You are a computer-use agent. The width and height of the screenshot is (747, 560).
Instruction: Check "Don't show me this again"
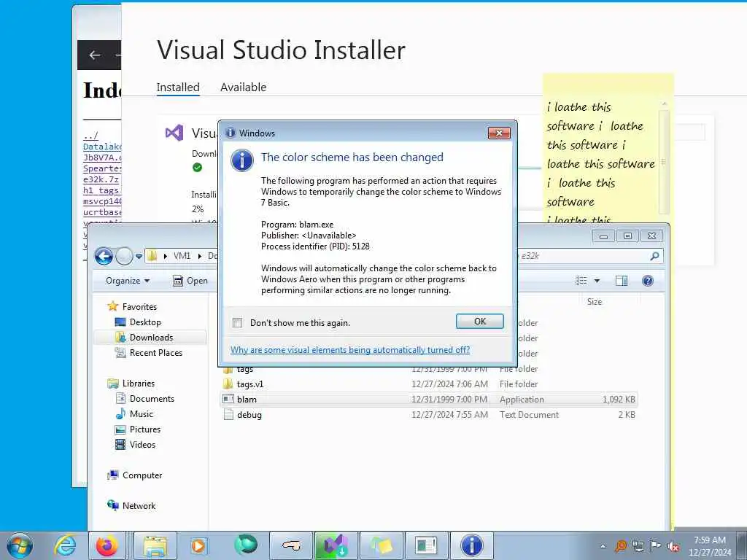click(237, 323)
